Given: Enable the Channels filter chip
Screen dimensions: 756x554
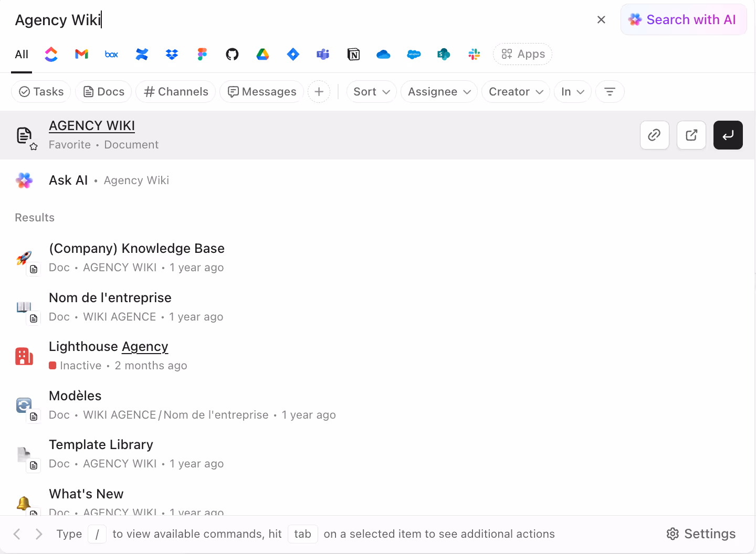Looking at the screenshot, I should pos(176,92).
